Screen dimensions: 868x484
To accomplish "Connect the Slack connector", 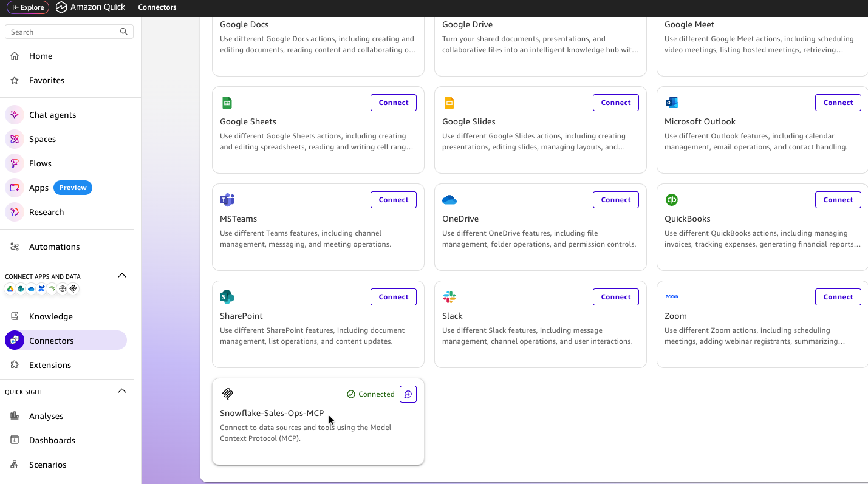I will point(616,297).
